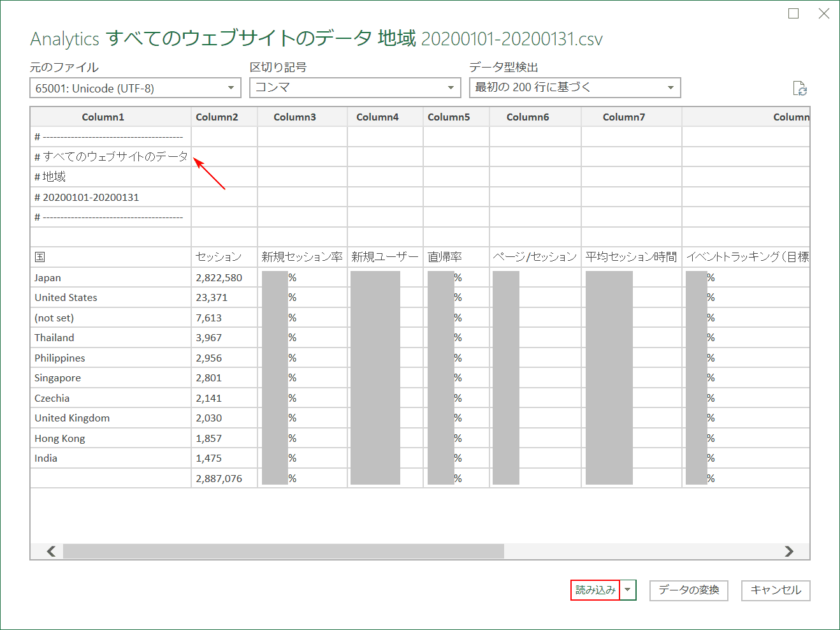Close the import dialog window
The image size is (840, 630).
(824, 13)
